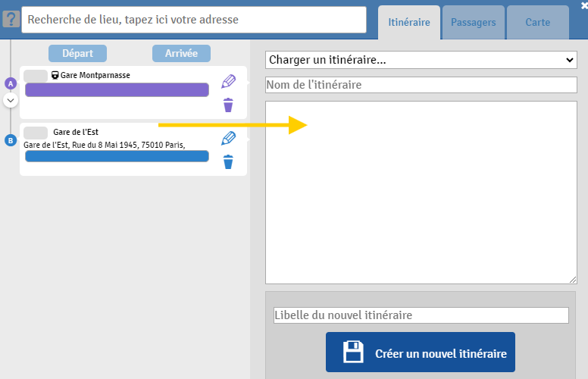Click the purple bar under Gare Montparnasse

click(117, 90)
